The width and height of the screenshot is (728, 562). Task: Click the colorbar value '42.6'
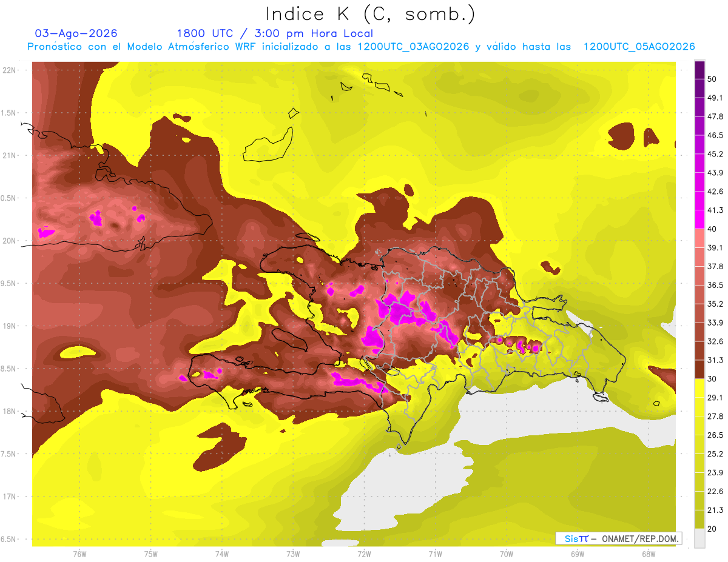click(715, 192)
